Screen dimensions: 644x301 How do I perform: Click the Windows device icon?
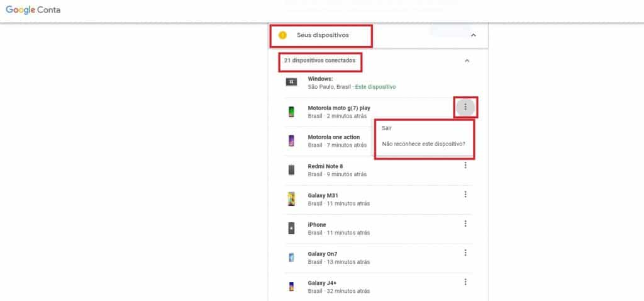[291, 82]
